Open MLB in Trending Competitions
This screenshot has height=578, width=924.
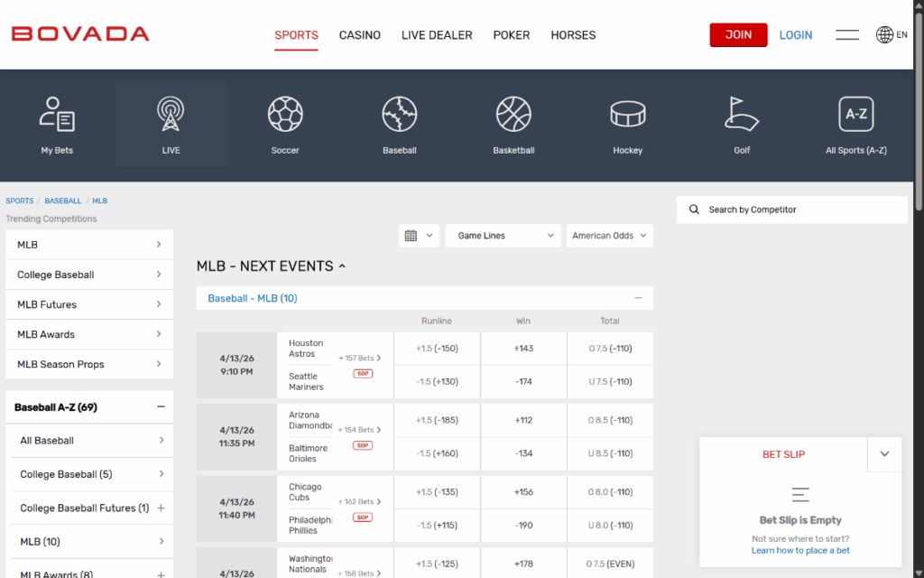tap(89, 245)
